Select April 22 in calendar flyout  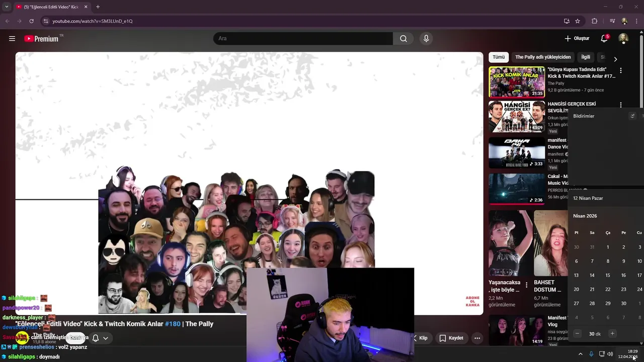click(x=608, y=289)
